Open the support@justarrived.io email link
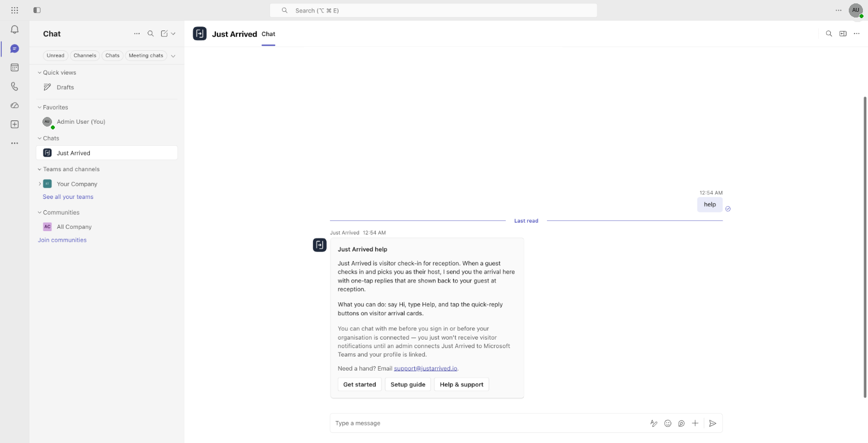The image size is (868, 443). tap(426, 368)
